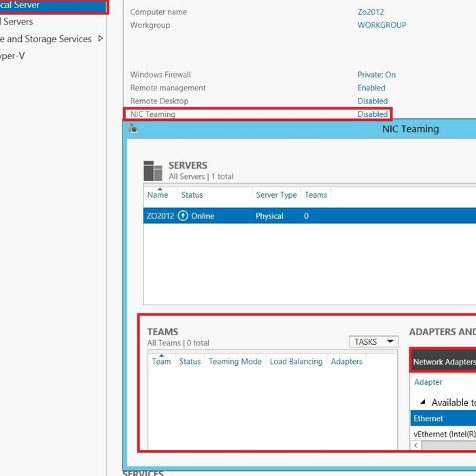This screenshot has height=476, width=476.
Task: Click Remote management Enabled link
Action: (371, 88)
